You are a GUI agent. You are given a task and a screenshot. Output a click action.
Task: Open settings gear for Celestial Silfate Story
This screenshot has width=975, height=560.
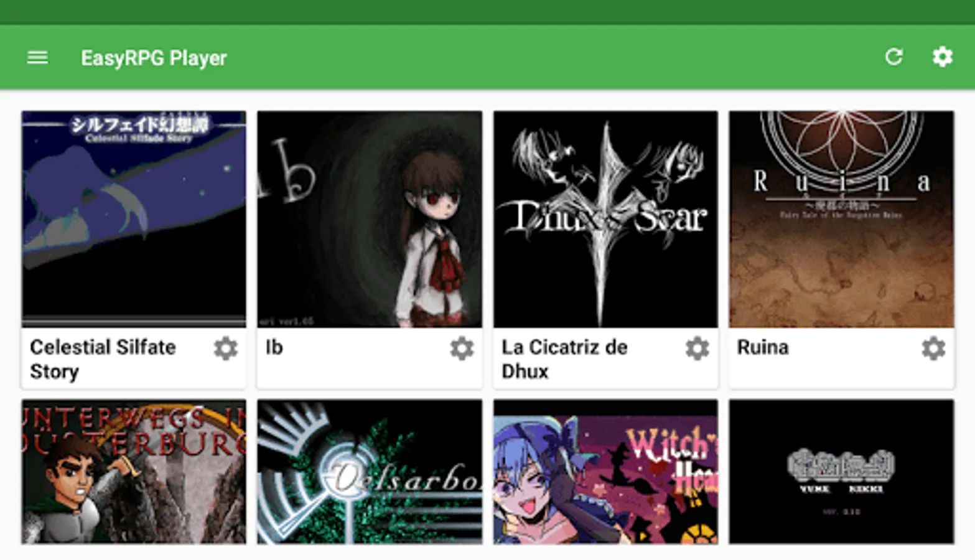pyautogui.click(x=226, y=348)
